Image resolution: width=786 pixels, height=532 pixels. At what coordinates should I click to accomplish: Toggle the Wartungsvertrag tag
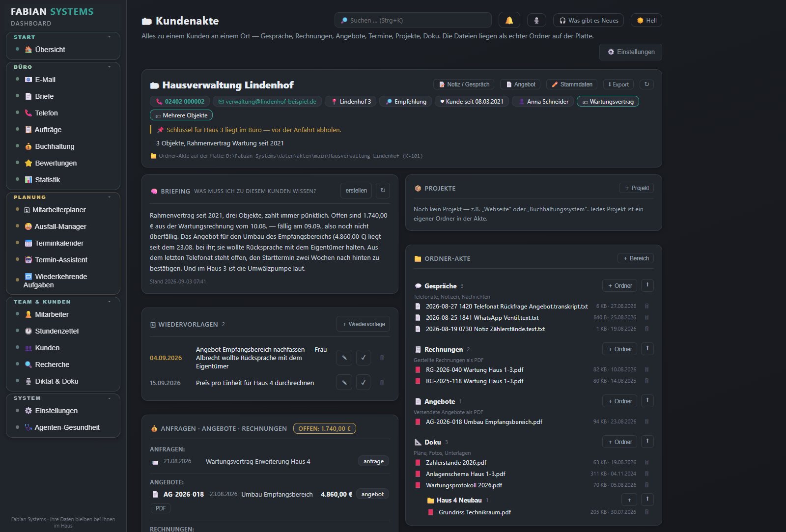[x=608, y=102]
